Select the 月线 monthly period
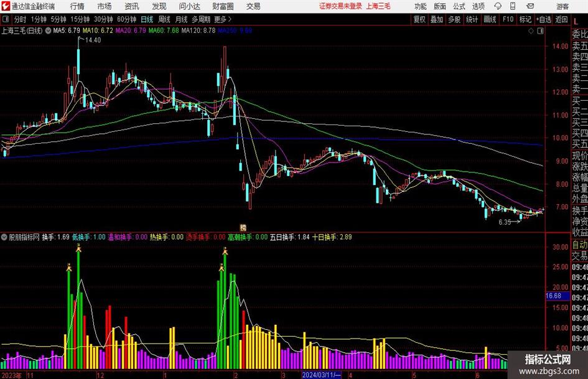588x379 pixels. (x=182, y=19)
